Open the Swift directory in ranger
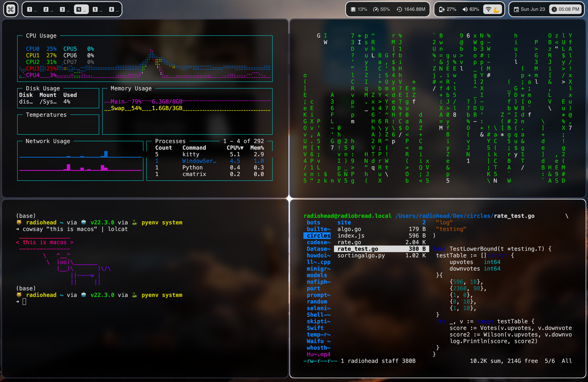 315,328
